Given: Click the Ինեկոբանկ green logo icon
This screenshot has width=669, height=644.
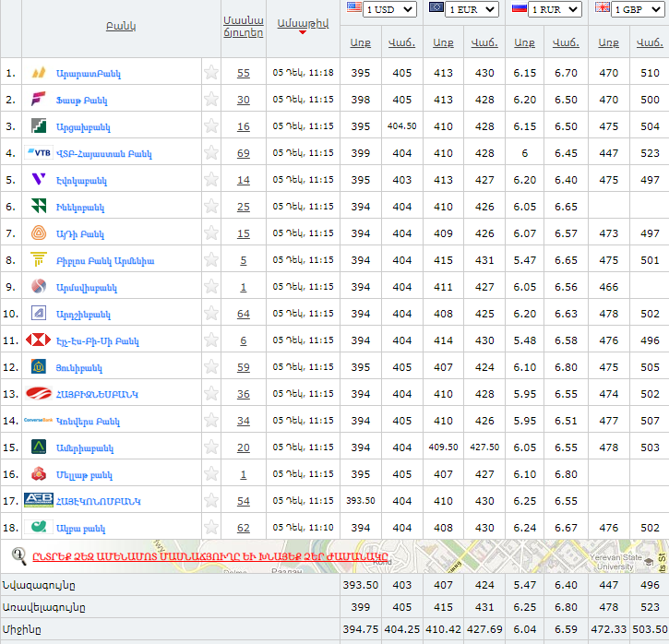Looking at the screenshot, I should (x=39, y=206).
